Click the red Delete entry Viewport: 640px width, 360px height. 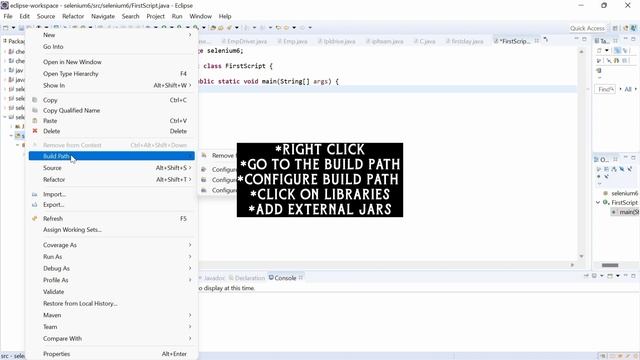point(111,131)
